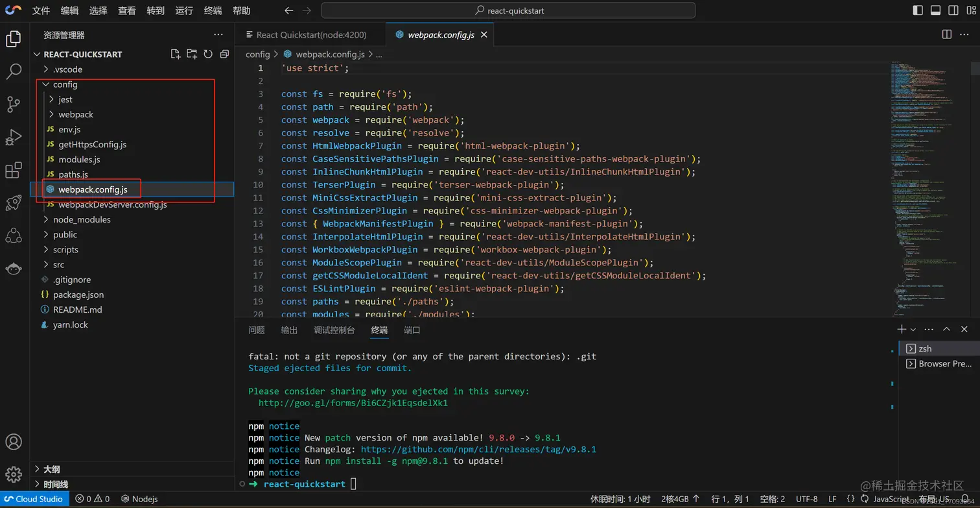This screenshot has height=508, width=980.
Task: Open explorer more actions ellipsis
Action: pos(218,35)
